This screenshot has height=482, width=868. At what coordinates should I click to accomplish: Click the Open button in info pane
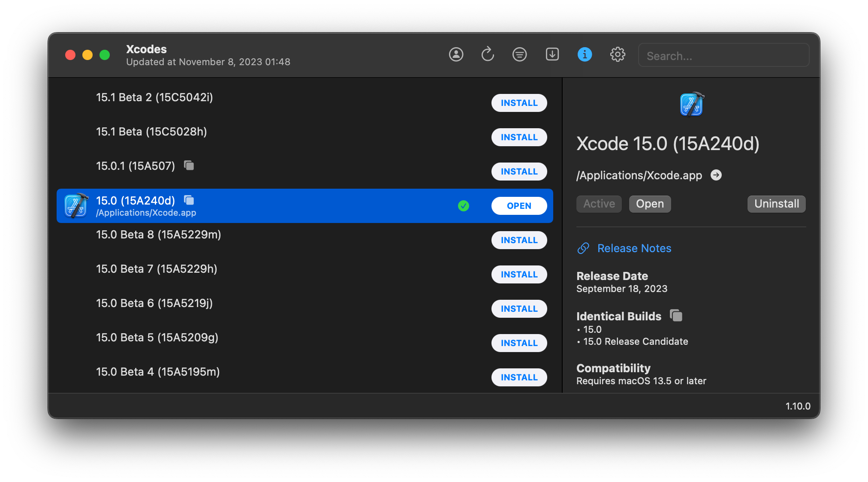[x=650, y=204]
